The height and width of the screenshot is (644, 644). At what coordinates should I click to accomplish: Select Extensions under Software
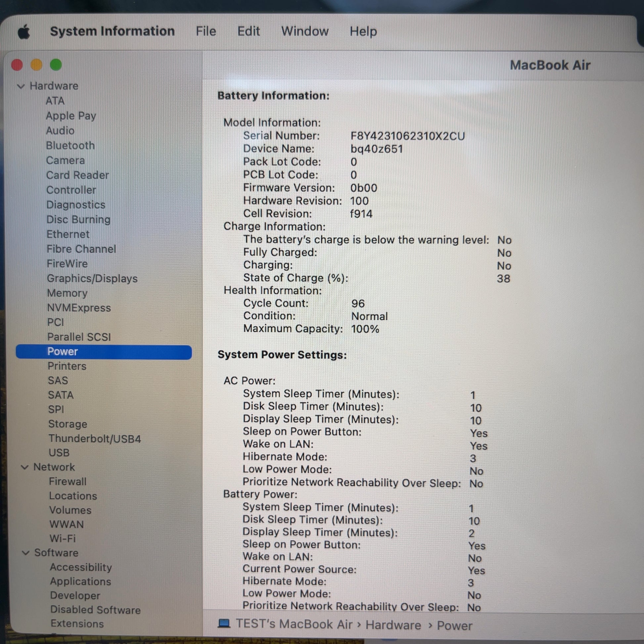point(77,624)
